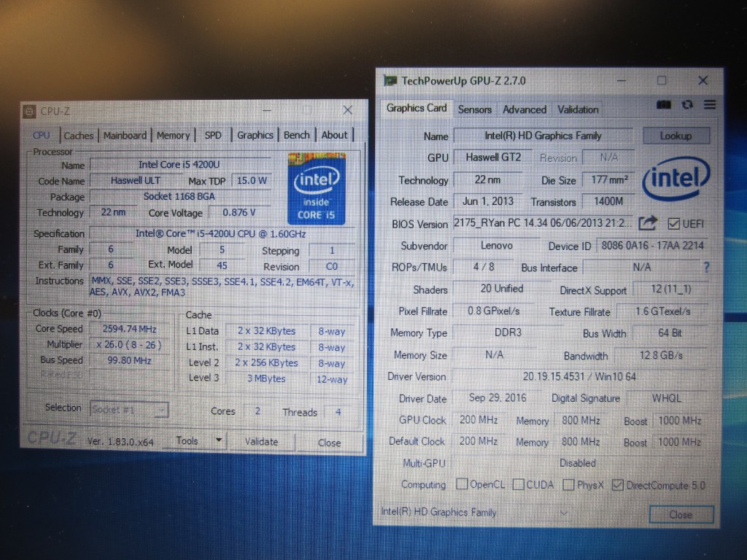
Task: Click the Multi-GPU value Disabled
Action: (x=578, y=463)
